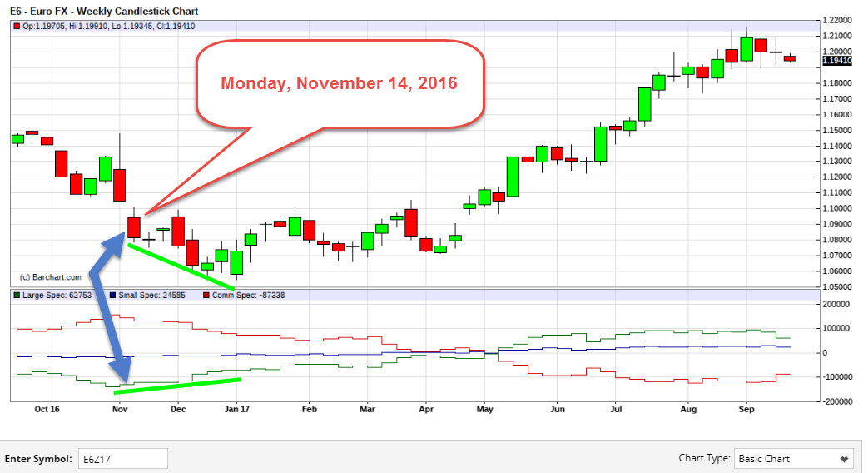
Task: Click the Mar date axis label
Action: 368,409
